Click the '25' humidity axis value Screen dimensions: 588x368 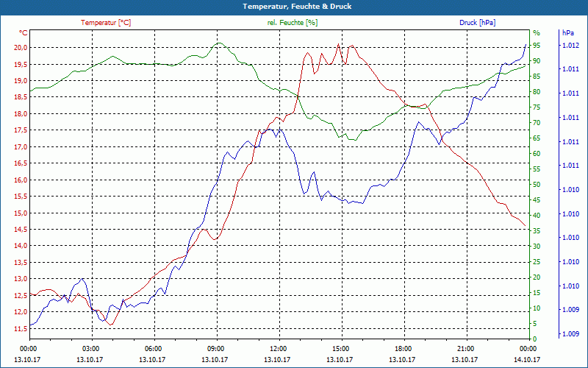[x=537, y=262]
